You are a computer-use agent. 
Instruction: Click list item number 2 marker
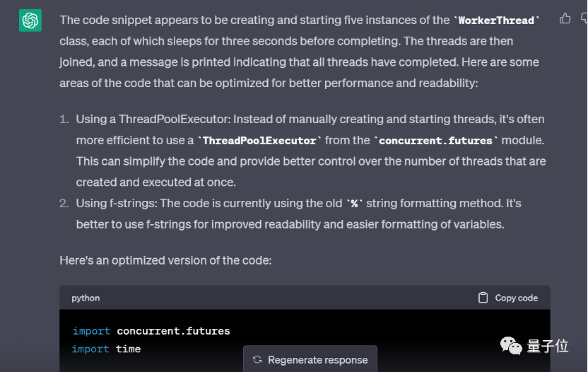[64, 204]
